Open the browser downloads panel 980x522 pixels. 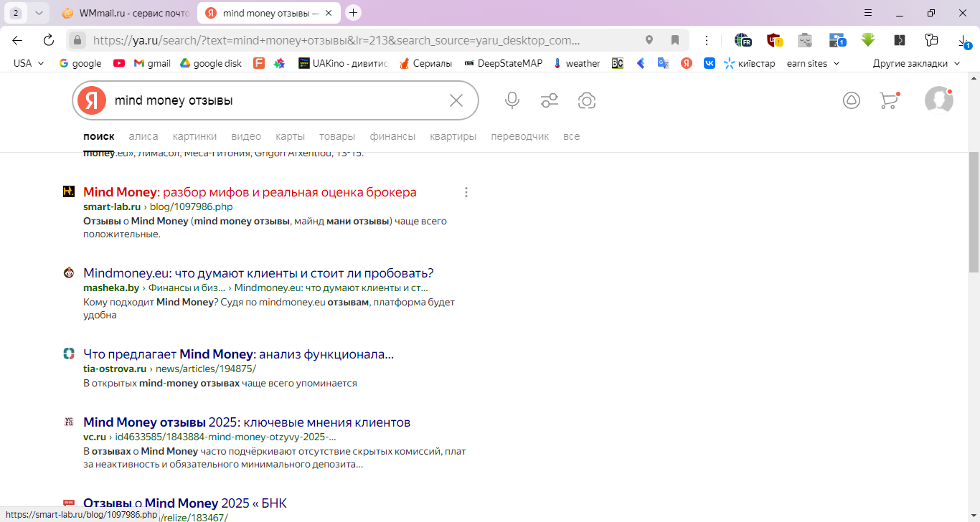pyautogui.click(x=964, y=42)
